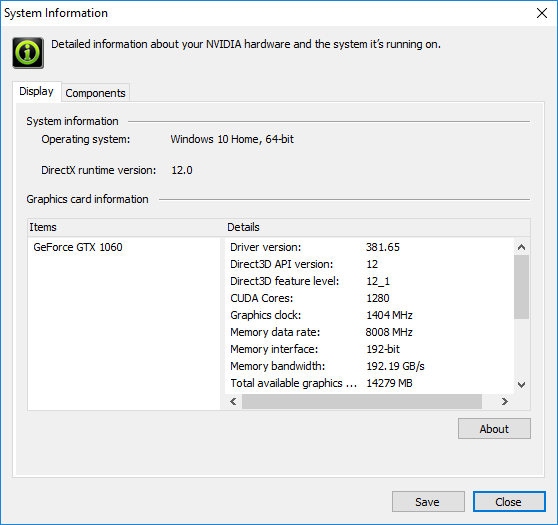Click the horizontal scrollbar thumb under Details

click(362, 401)
